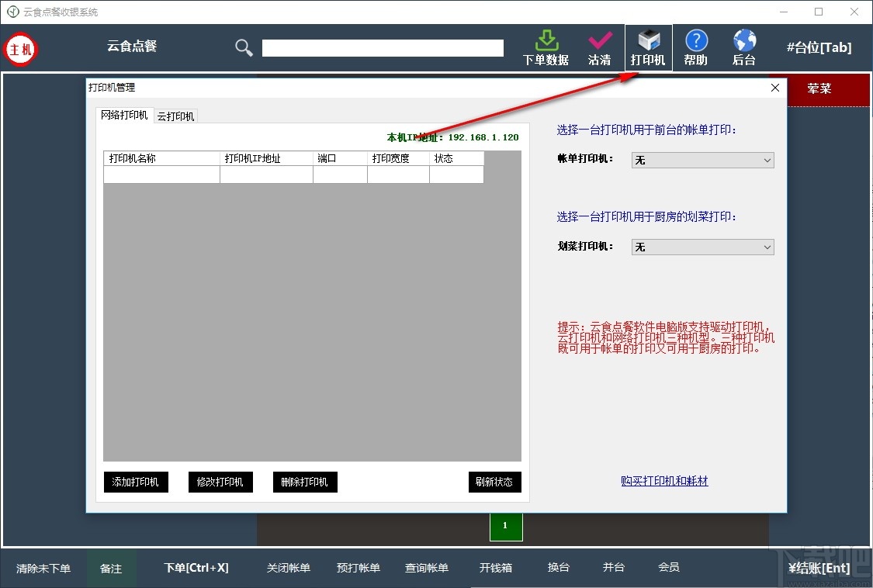
Task: Open the 开钱箱 cash drawer action
Action: point(496,567)
